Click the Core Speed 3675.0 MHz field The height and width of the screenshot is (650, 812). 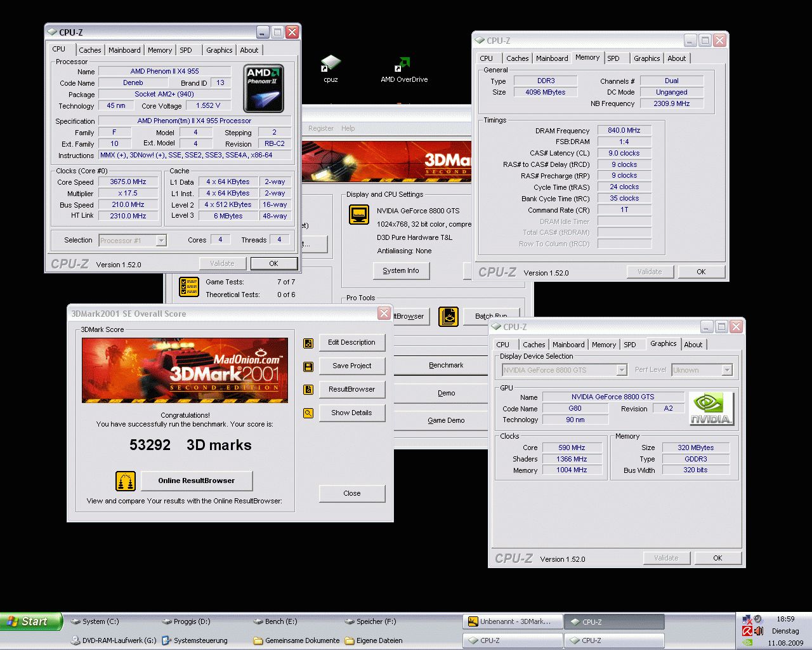[x=128, y=182]
